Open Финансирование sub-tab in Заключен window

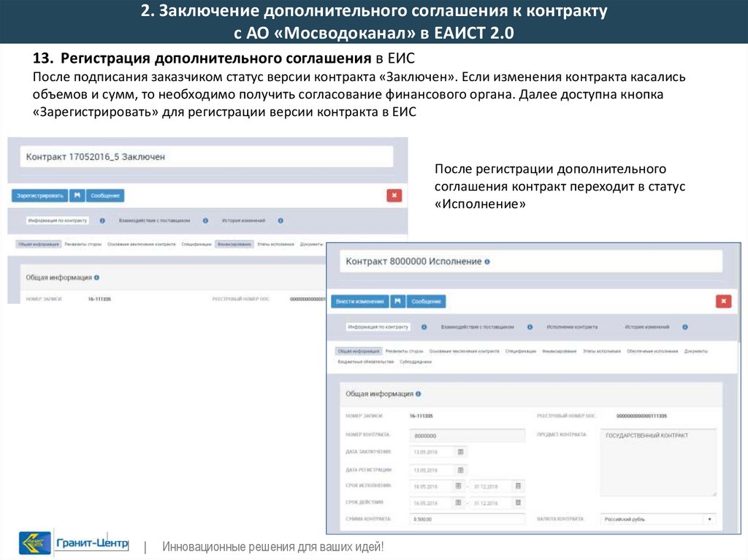tap(234, 245)
